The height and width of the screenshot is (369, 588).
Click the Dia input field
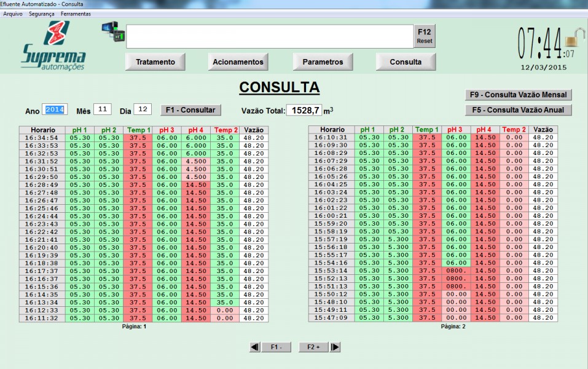(x=142, y=109)
